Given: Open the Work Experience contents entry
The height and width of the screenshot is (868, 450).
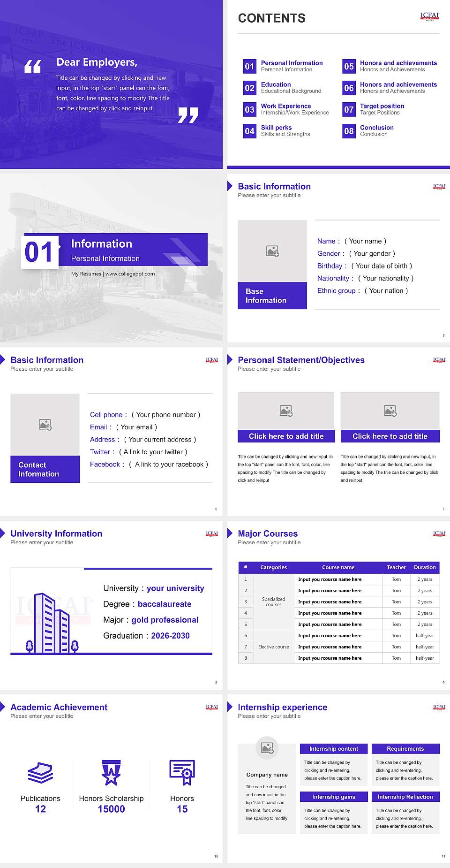Looking at the screenshot, I should (x=295, y=109).
